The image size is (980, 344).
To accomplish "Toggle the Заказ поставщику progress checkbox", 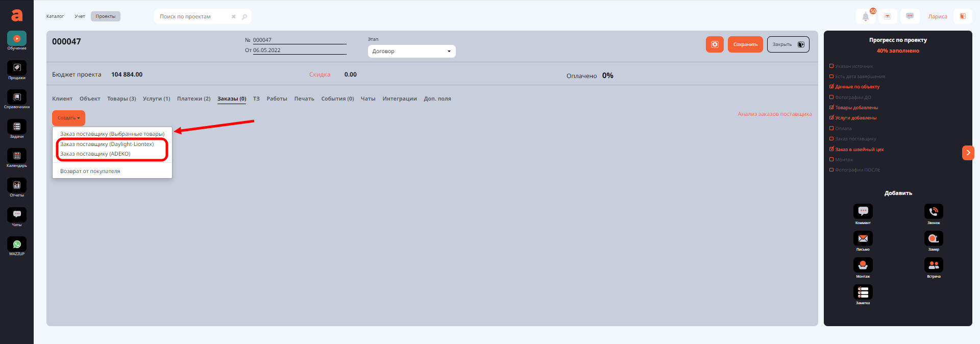I will [x=831, y=139].
